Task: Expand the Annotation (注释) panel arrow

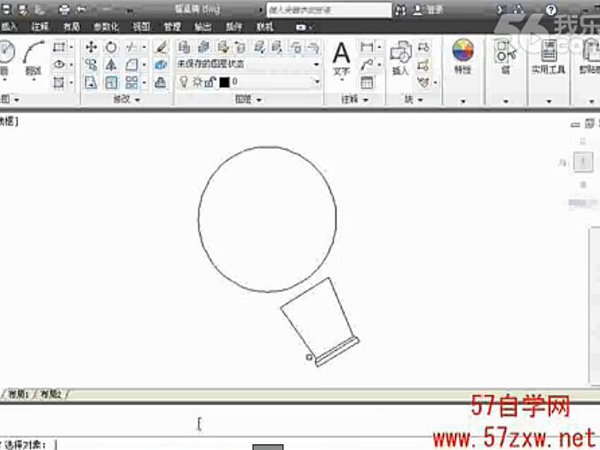Action: [x=366, y=100]
